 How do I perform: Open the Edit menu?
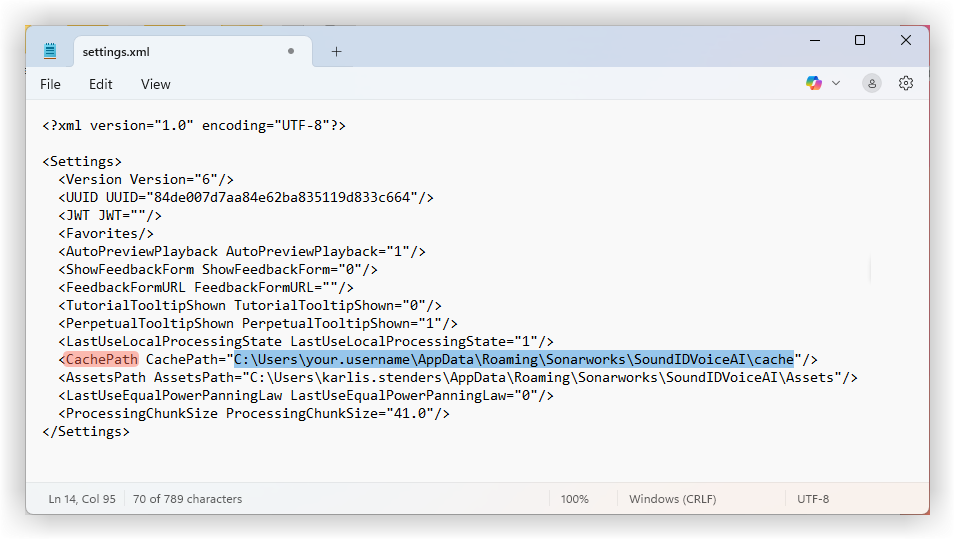pyautogui.click(x=100, y=85)
